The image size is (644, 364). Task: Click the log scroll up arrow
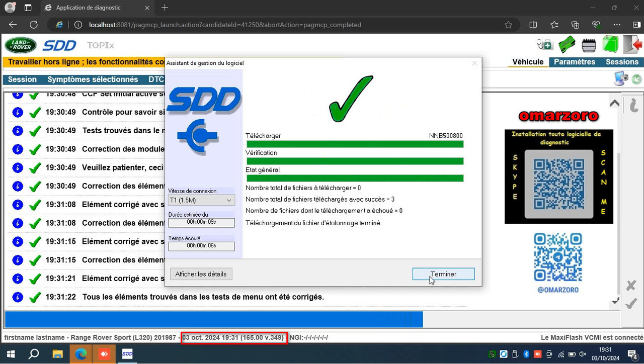coord(615,103)
